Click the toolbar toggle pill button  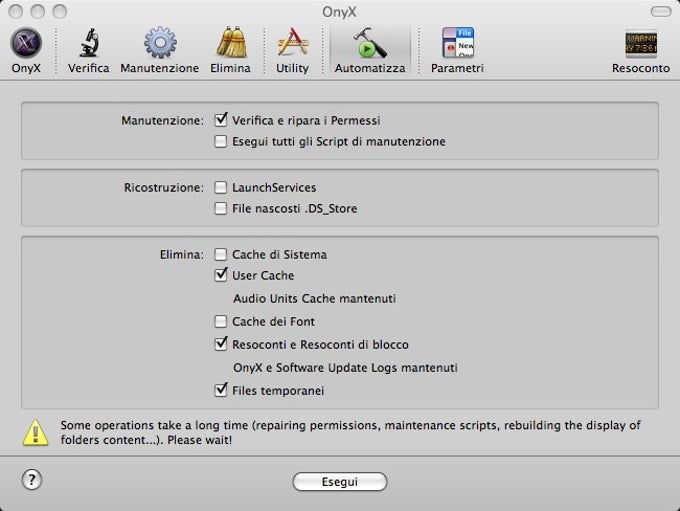[x=661, y=12]
